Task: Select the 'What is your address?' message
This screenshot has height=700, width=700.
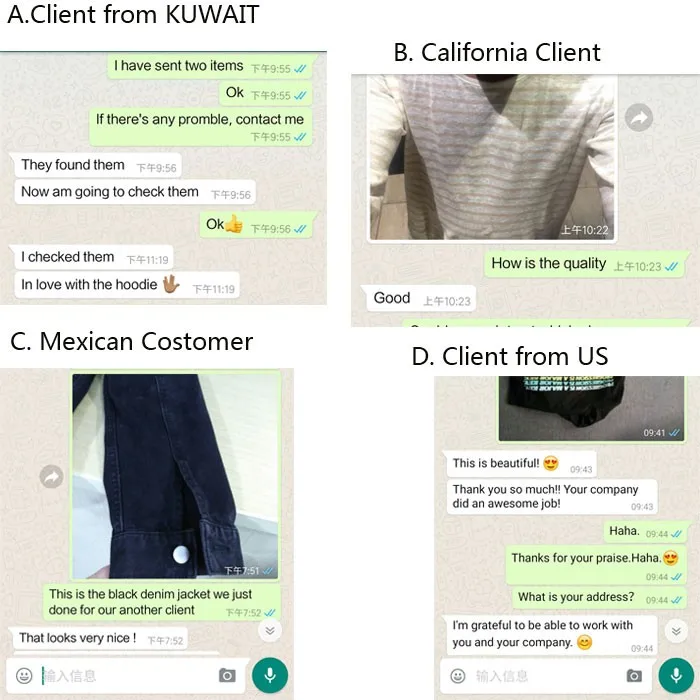Action: pyautogui.click(x=600, y=597)
